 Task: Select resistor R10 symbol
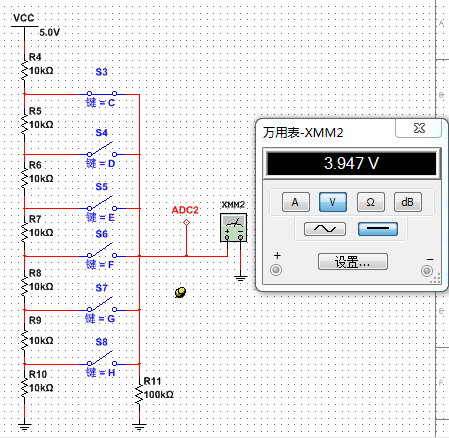24,386
